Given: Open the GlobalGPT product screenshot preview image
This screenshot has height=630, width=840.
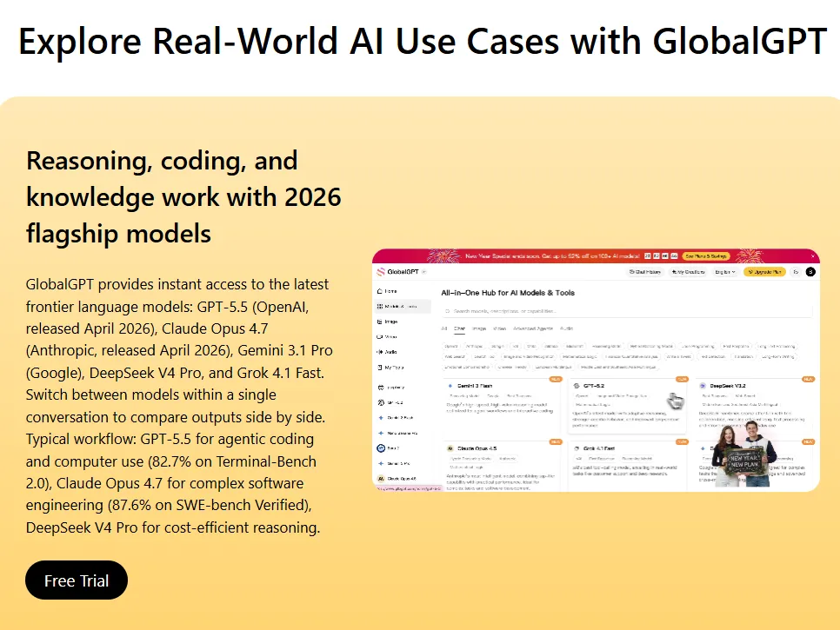Looking at the screenshot, I should pos(596,370).
